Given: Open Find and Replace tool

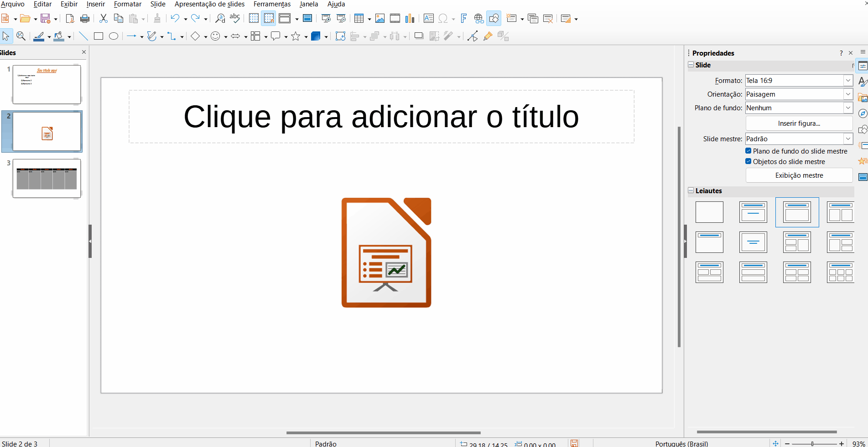Looking at the screenshot, I should (220, 19).
